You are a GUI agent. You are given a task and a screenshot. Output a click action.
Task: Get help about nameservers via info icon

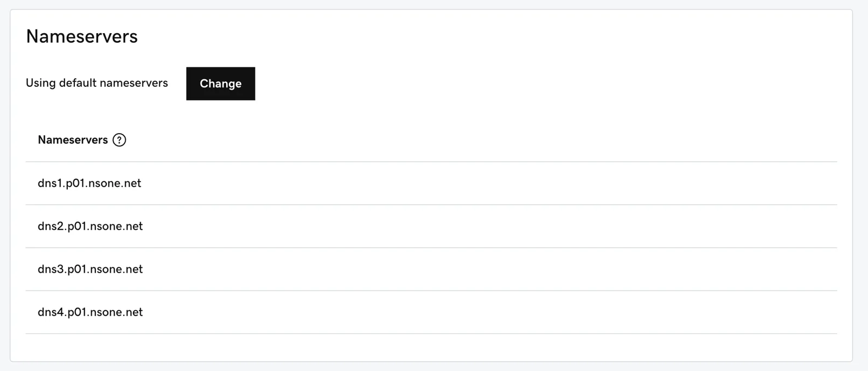point(119,140)
